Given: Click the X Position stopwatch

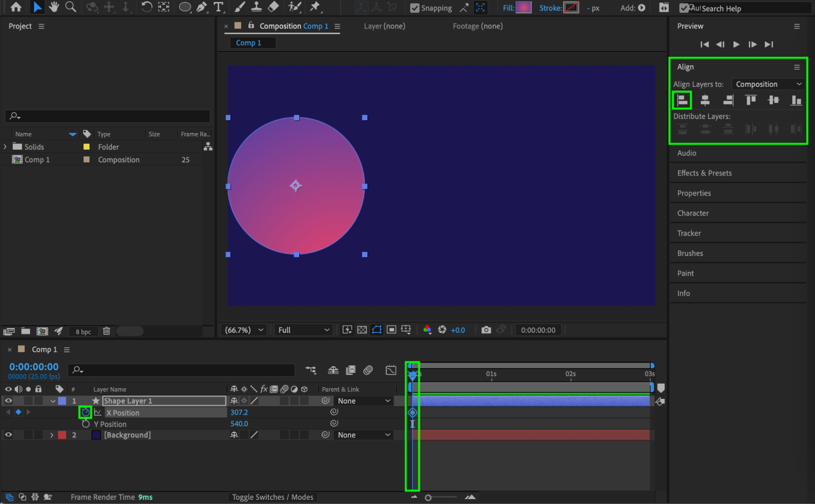Looking at the screenshot, I should click(x=85, y=413).
